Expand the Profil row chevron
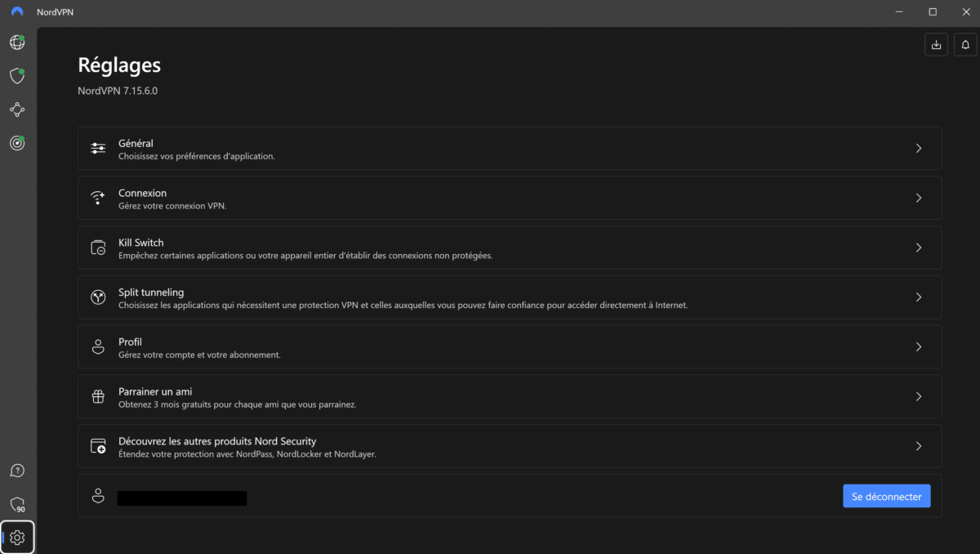The width and height of the screenshot is (980, 554). click(x=919, y=347)
